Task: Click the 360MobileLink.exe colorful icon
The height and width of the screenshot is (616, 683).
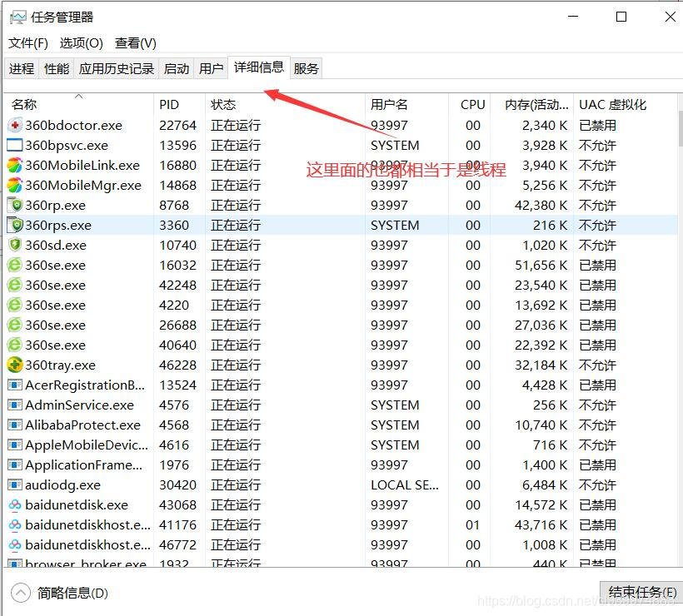Action: [15, 166]
